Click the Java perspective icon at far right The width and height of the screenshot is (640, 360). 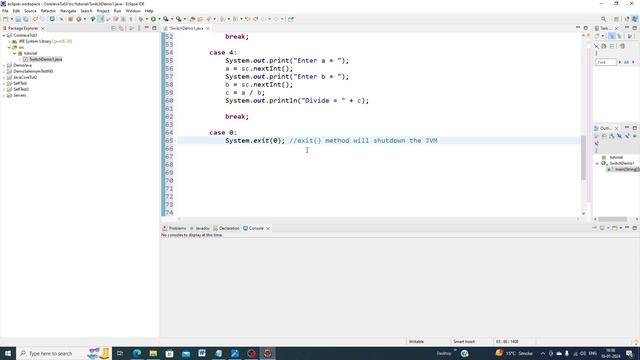(635, 19)
